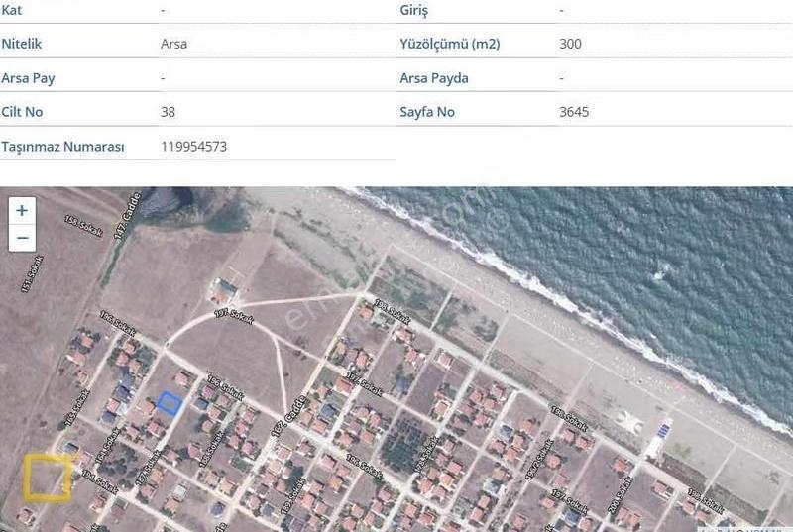The width and height of the screenshot is (793, 532).
Task: Zoom in on the map
Action: coord(22,210)
